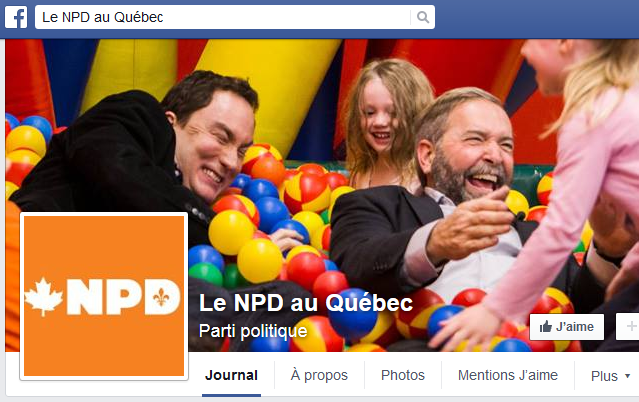Click the fleur-de-lis in NPD logo
Image resolution: width=639 pixels, height=402 pixels.
161,298
